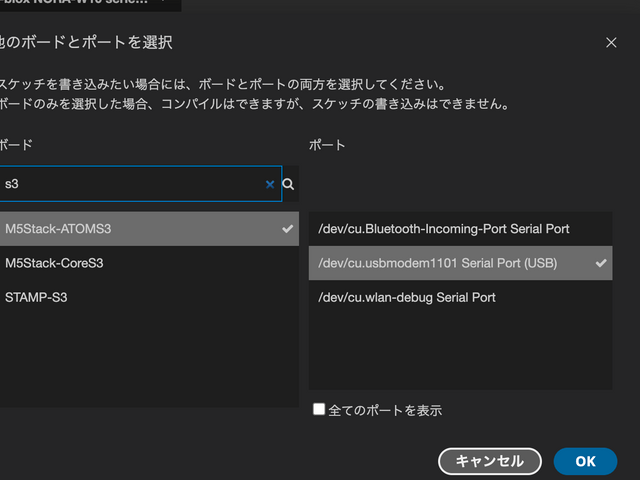Click the magnifier search icon

coord(288,184)
